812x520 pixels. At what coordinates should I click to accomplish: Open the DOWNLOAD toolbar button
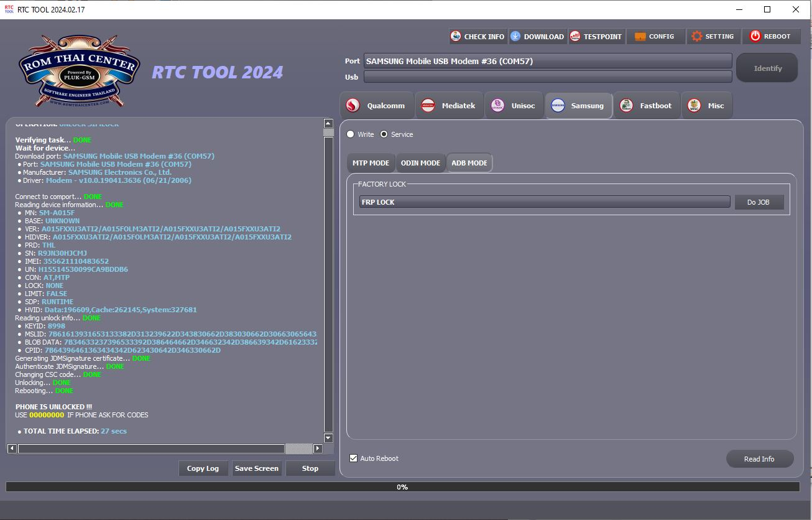(537, 36)
